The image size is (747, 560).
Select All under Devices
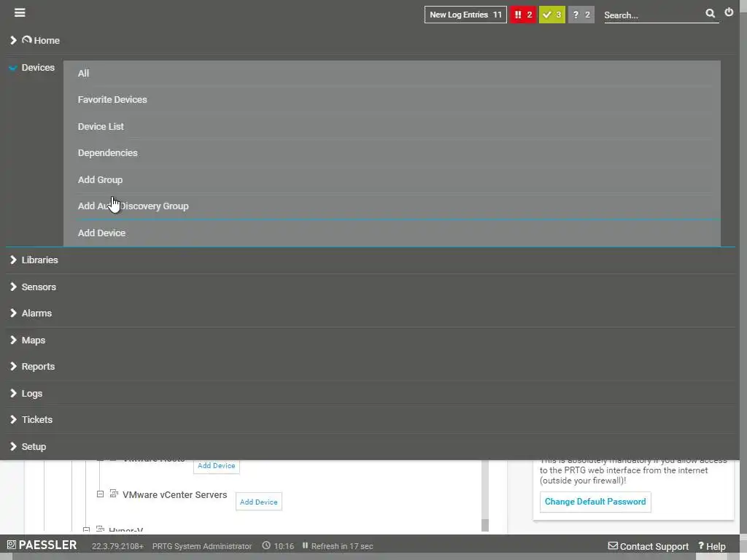click(83, 74)
